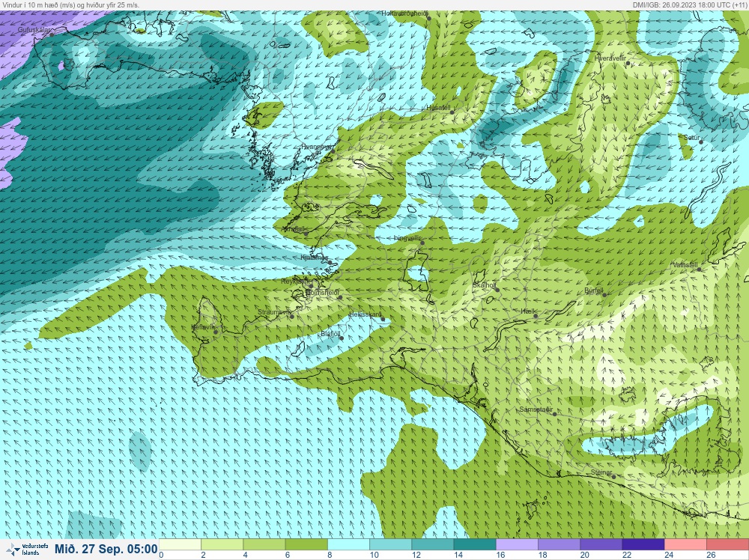Viewport: 749px width, 560px height.
Task: Click the Gufuskálar station label
Action: coord(34,30)
